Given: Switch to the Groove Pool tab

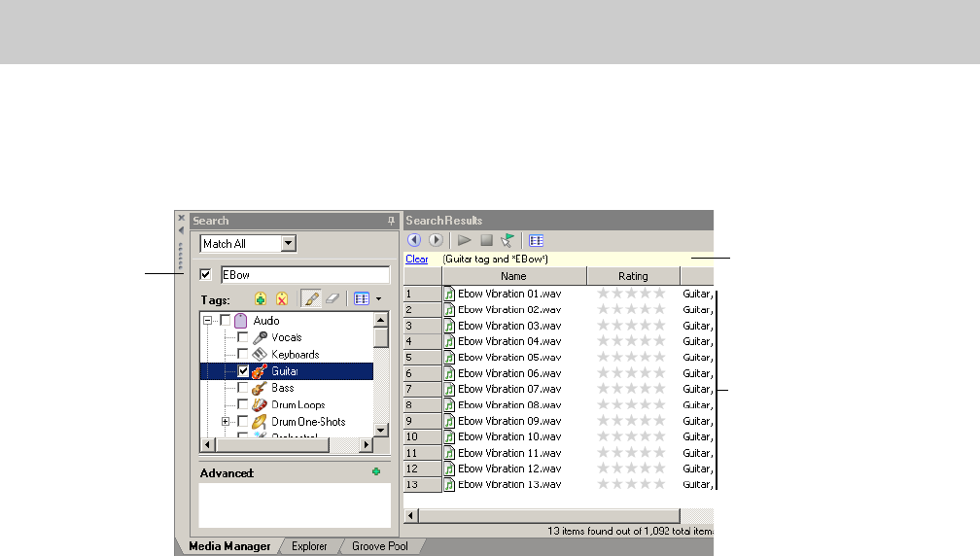Looking at the screenshot, I should pos(380,546).
